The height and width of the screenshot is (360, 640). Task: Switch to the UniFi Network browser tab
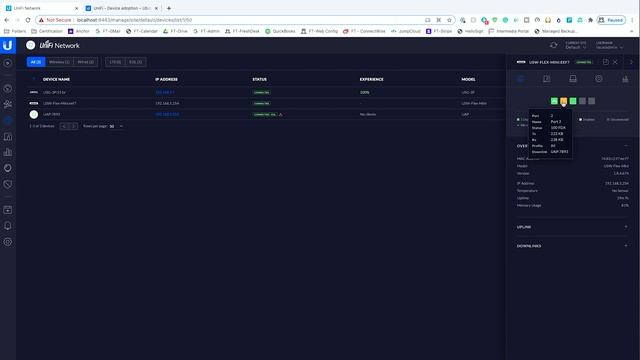click(x=41, y=8)
